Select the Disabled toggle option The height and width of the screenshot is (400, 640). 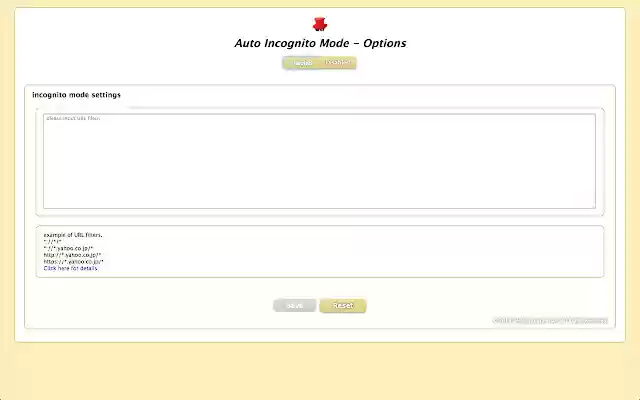coord(338,62)
